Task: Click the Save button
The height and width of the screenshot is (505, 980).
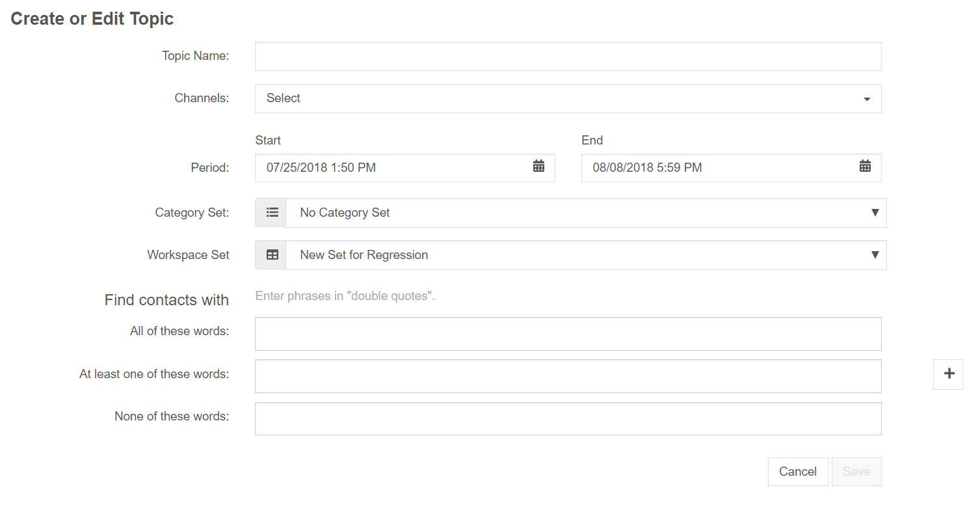Action: (x=856, y=472)
